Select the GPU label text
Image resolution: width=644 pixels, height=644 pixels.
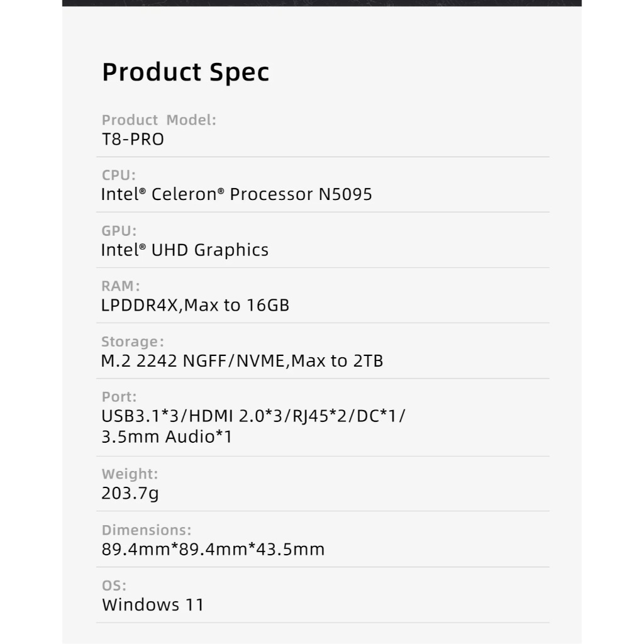point(119,231)
